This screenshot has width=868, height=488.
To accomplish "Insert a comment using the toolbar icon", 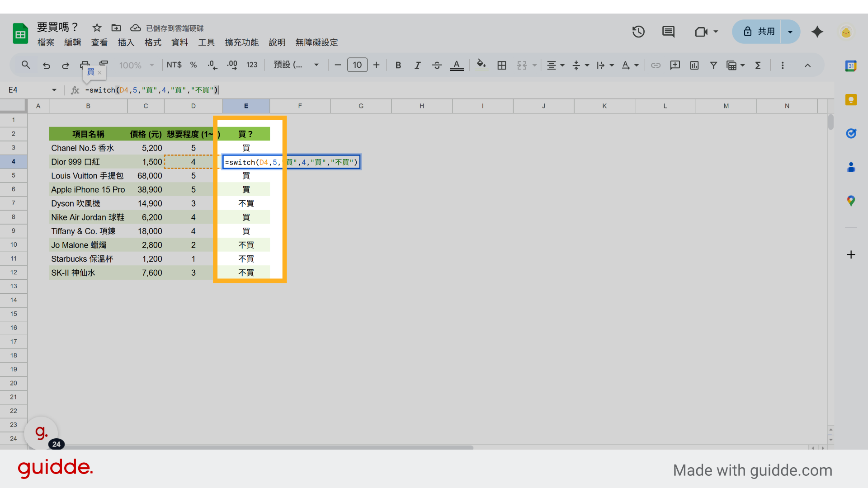I will (x=675, y=65).
